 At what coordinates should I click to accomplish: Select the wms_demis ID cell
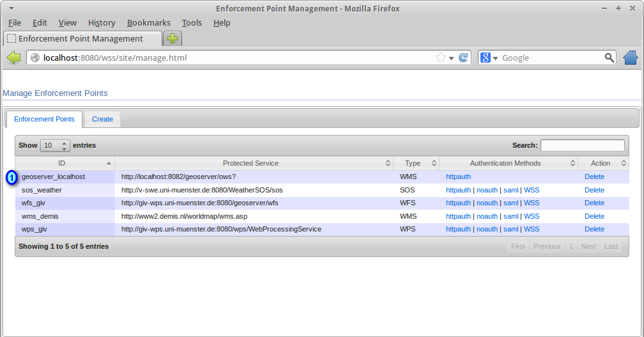coord(65,216)
